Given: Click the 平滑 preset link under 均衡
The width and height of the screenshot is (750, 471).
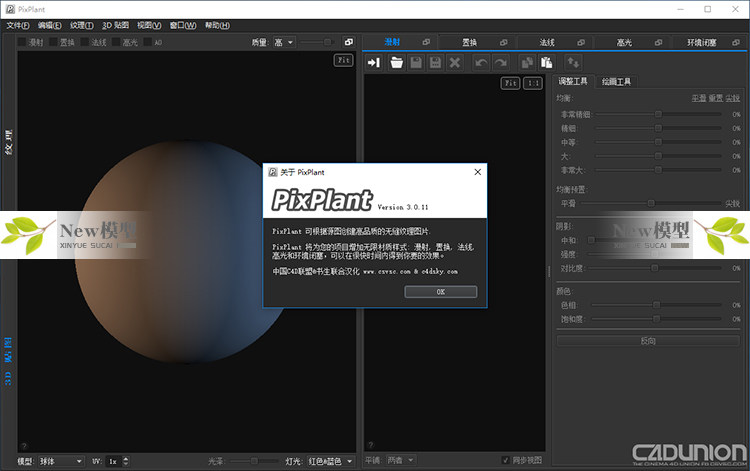Looking at the screenshot, I should 699,98.
